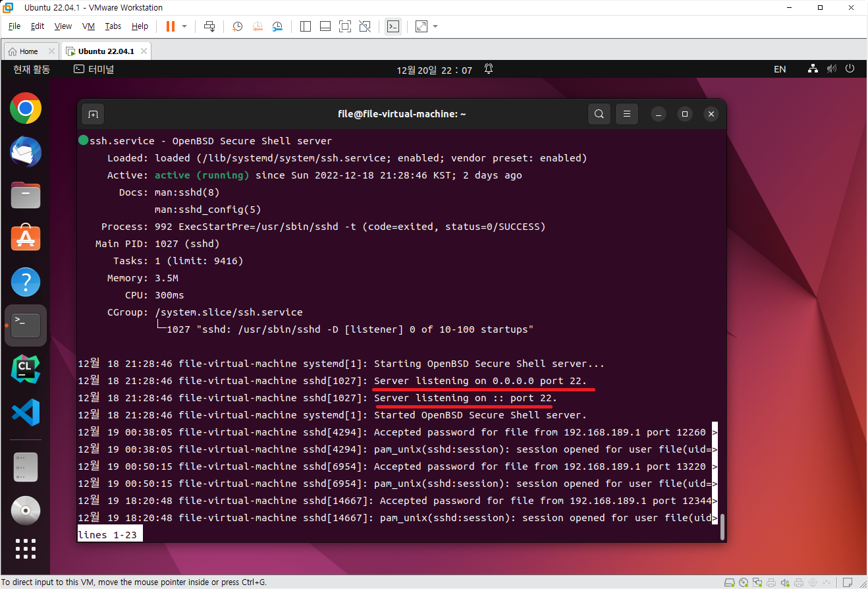
Task: Click the hard disk status icon
Action: click(x=728, y=582)
